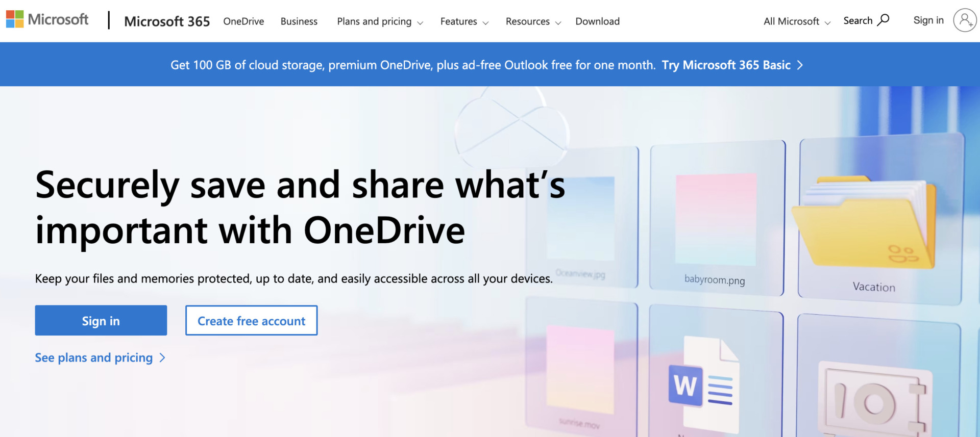Expand the Features dropdown menu

[x=464, y=21]
